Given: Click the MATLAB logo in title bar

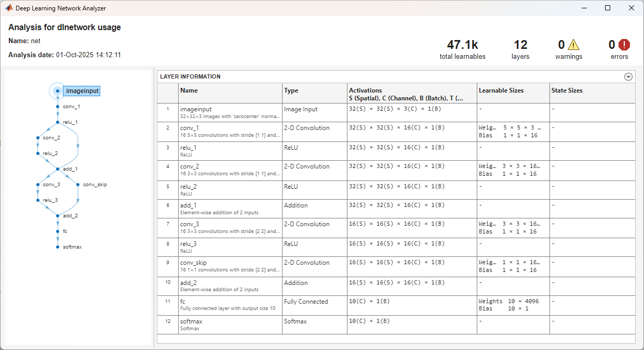Looking at the screenshot, I should coord(9,8).
